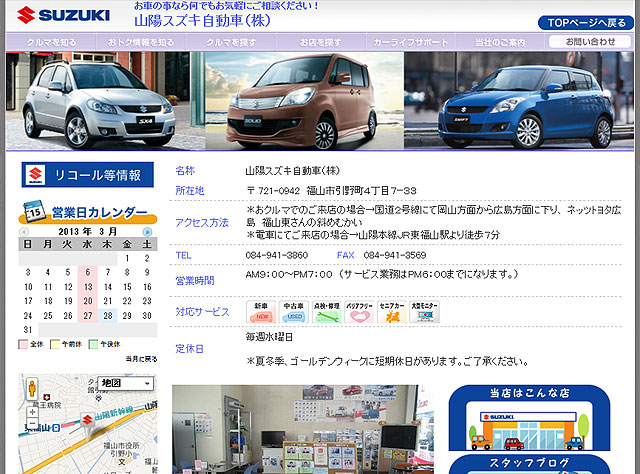Click the address 福山市引野町4丁目7-33
Viewport: 640px width, 474px height.
tap(362, 191)
